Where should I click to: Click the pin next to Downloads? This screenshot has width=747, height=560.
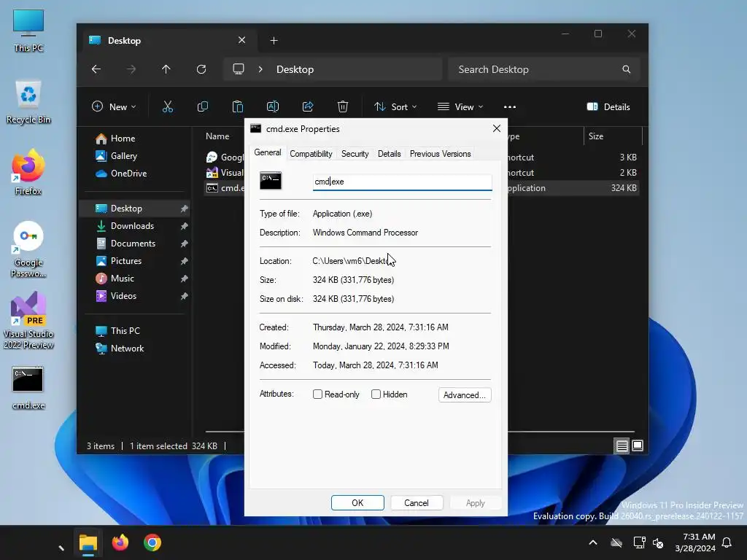click(x=184, y=226)
